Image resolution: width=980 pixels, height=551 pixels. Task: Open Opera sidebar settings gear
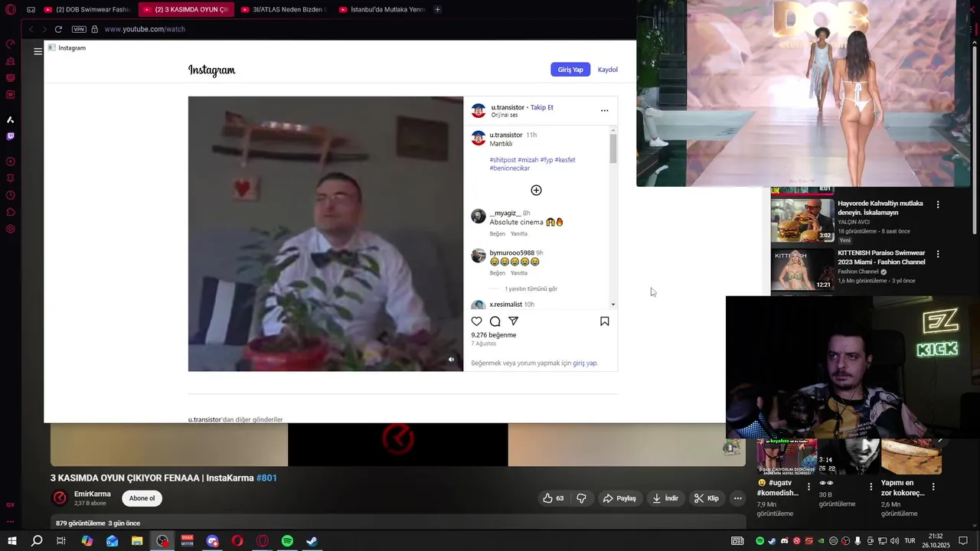pos(11,229)
